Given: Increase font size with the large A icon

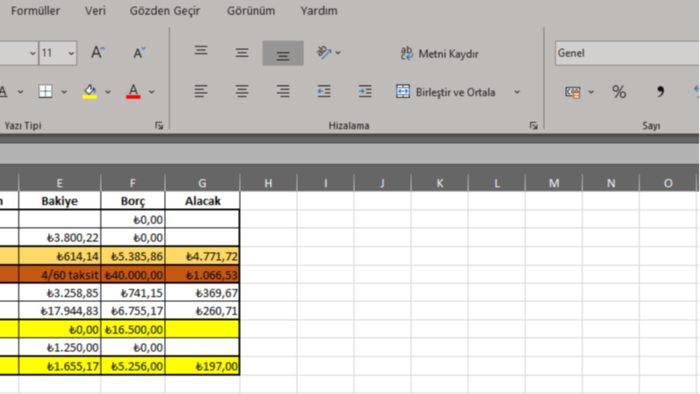Looking at the screenshot, I should 98,53.
